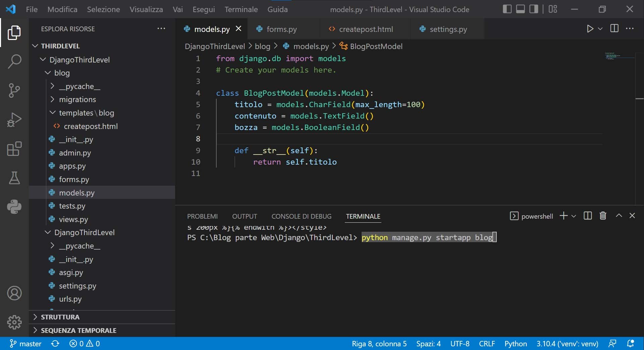Viewport: 644px width, 350px height.
Task: Open the Extensions view
Action: (x=14, y=148)
